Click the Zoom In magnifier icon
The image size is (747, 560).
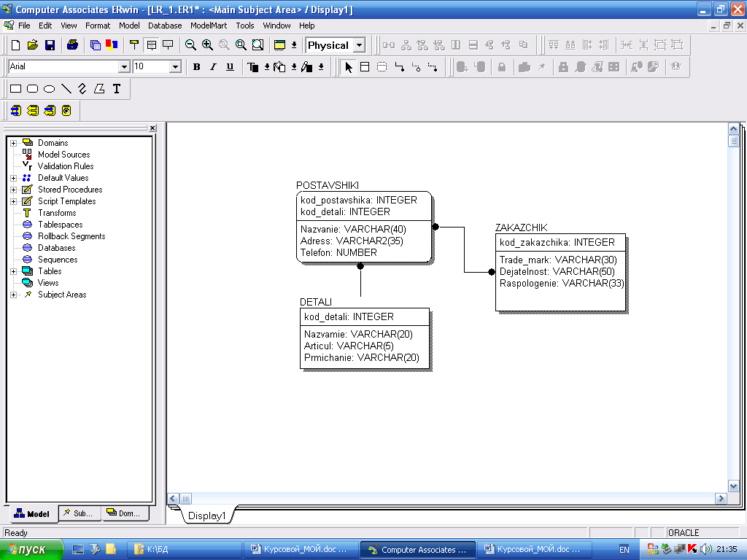(207, 45)
